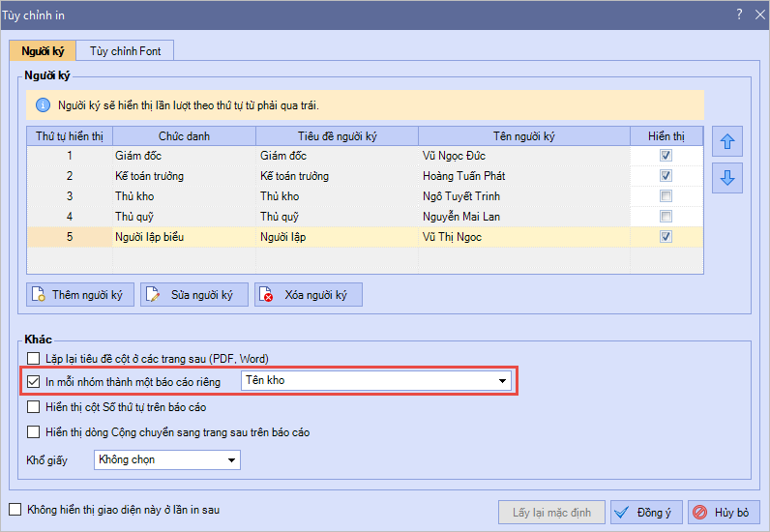Check Lặp lại tiêu đề cột option

click(x=35, y=358)
